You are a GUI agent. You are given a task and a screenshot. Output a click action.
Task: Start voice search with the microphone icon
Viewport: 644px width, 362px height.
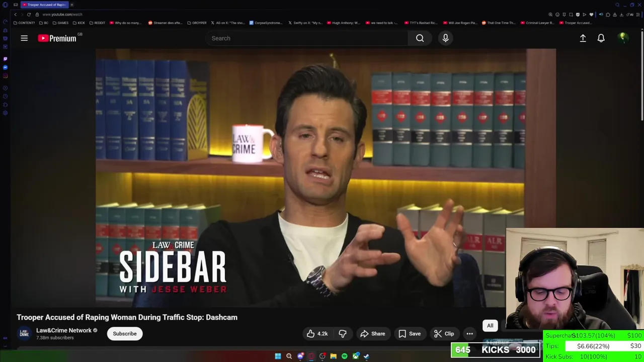click(x=445, y=38)
